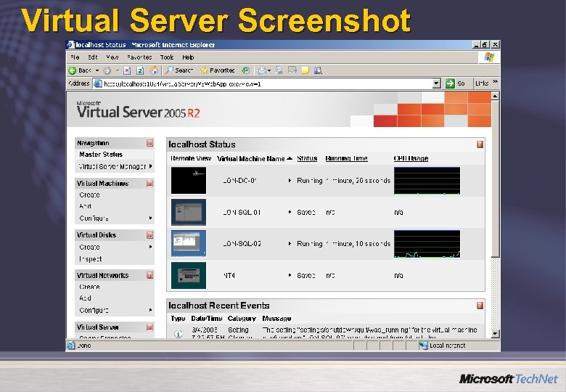The width and height of the screenshot is (566, 392).
Task: Click the page icon in address bar
Action: point(97,83)
